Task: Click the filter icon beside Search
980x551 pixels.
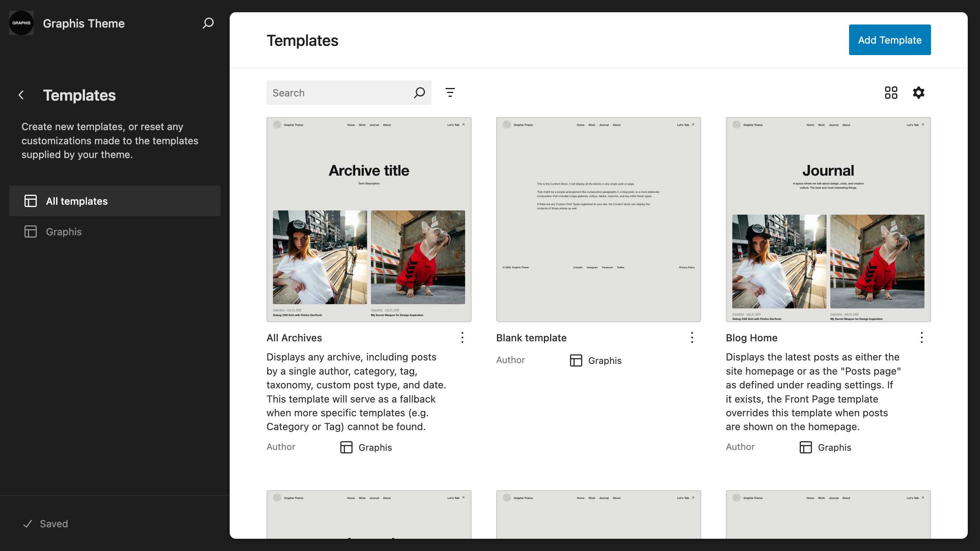Action: pyautogui.click(x=450, y=93)
